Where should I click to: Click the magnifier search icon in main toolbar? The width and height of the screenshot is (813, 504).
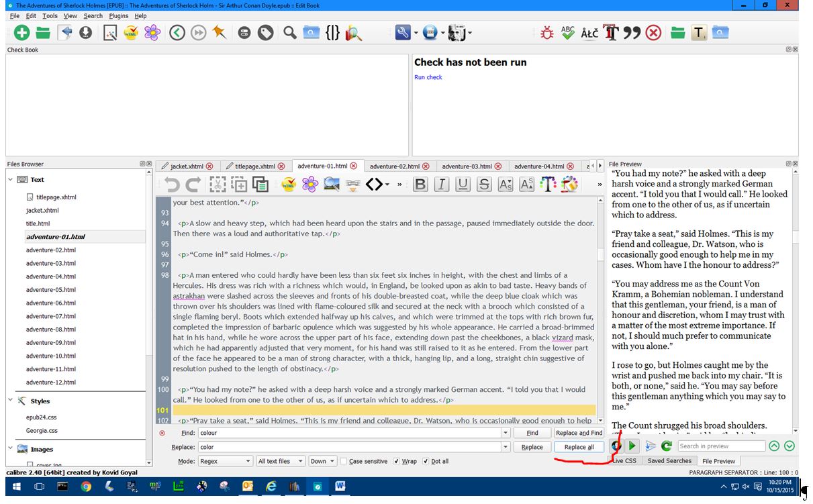point(289,32)
